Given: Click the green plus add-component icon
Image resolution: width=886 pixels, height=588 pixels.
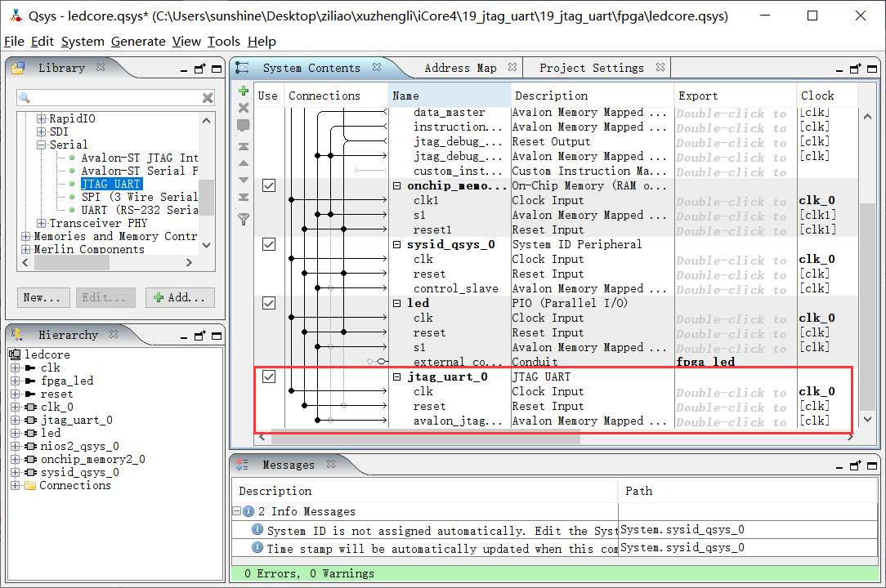Looking at the screenshot, I should click(x=243, y=91).
